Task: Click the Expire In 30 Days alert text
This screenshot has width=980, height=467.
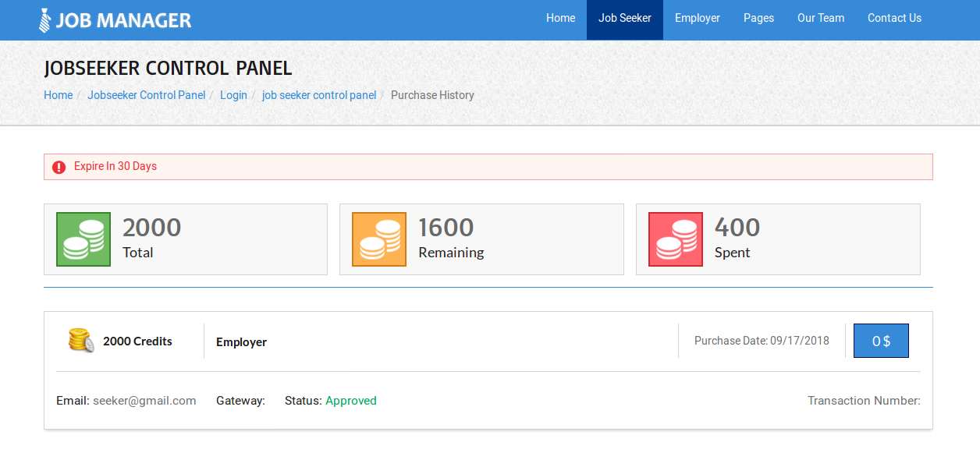Action: [115, 166]
